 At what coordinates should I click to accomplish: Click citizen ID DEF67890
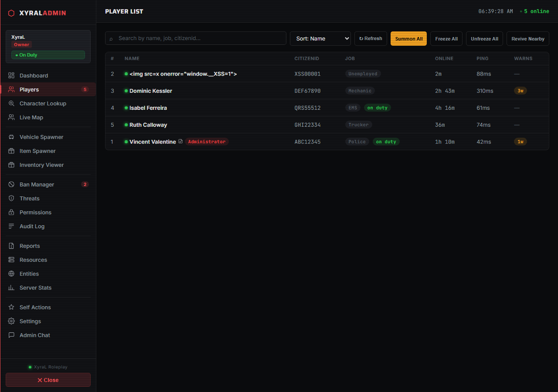(x=307, y=91)
